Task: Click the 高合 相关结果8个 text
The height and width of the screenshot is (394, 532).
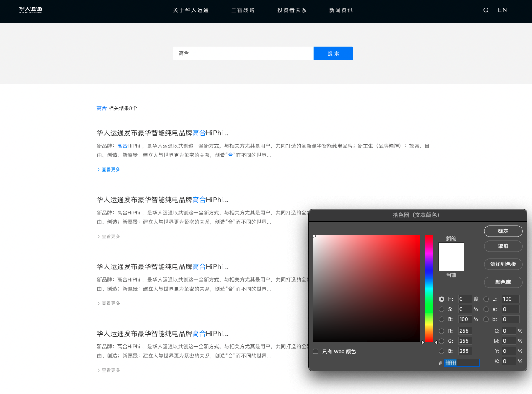Action: click(117, 108)
